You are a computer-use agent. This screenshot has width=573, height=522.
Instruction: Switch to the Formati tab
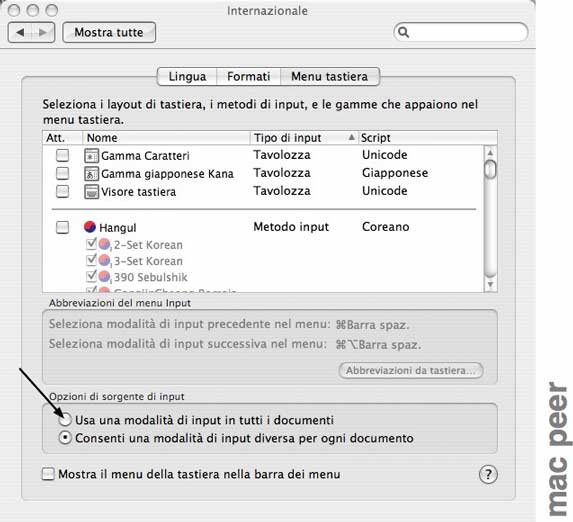248,76
